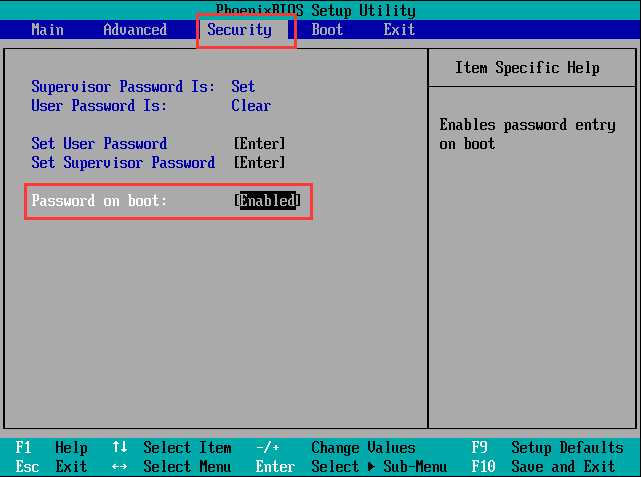641x477 pixels.
Task: Click the Supervisor Password Is label
Action: [x=123, y=87]
